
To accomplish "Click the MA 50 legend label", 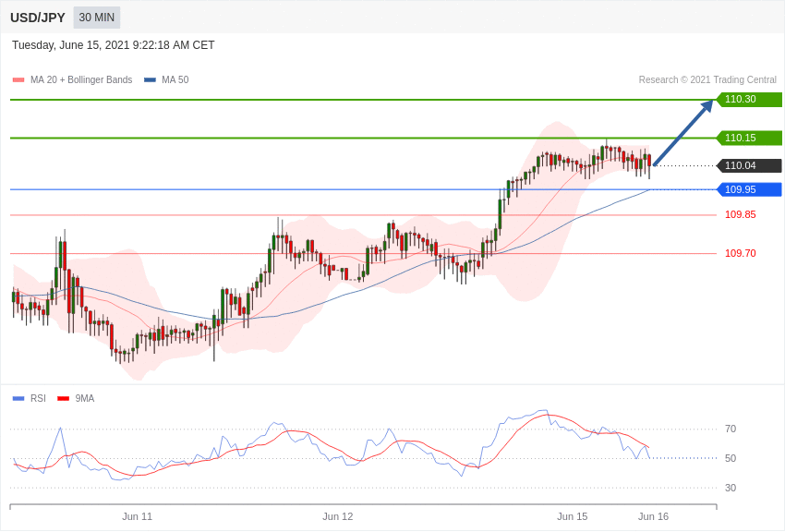I will 175,79.
